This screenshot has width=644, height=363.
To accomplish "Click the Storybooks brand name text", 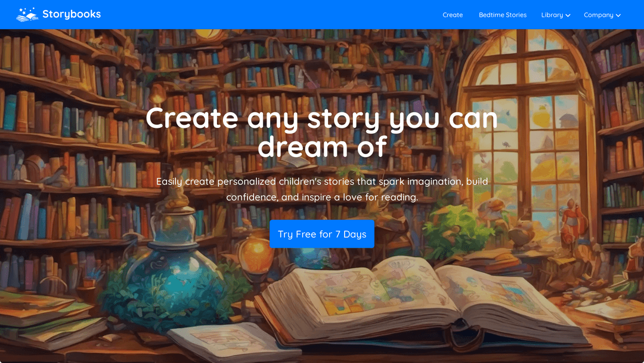I will [x=72, y=14].
